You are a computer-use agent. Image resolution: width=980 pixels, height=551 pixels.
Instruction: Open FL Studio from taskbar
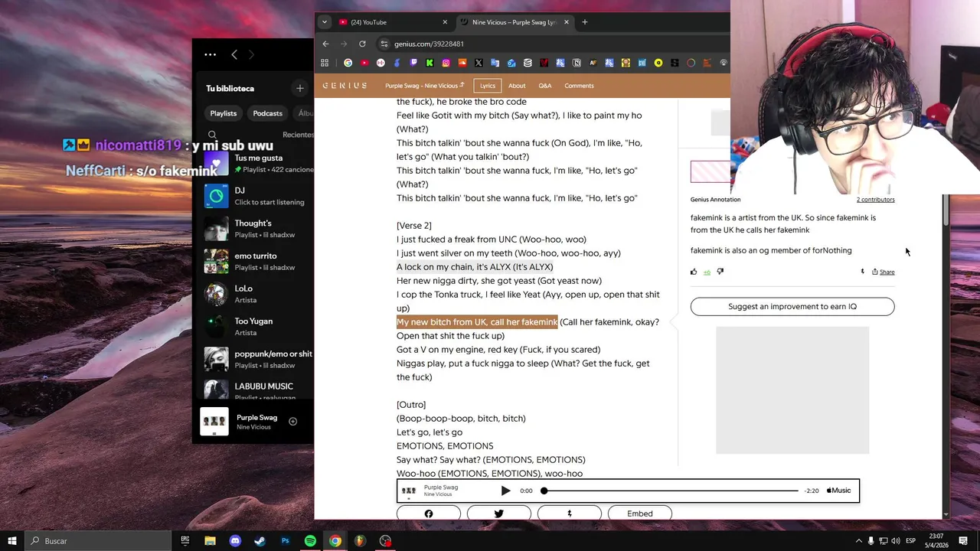click(x=360, y=541)
